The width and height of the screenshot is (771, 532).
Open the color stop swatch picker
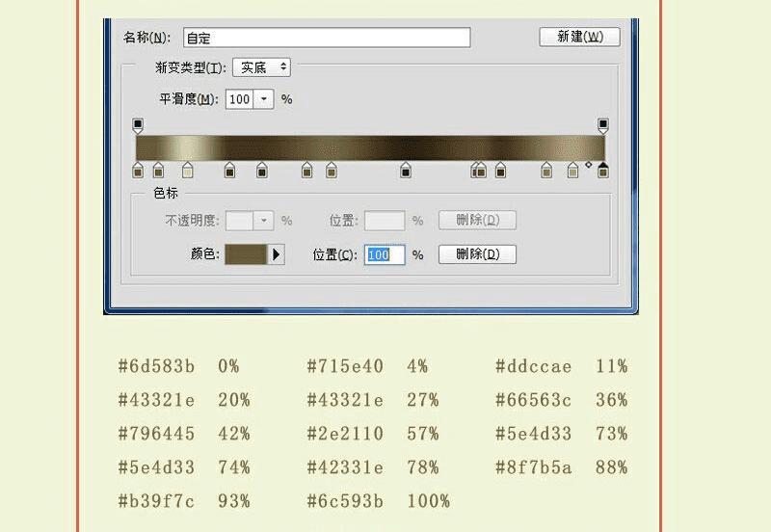[246, 254]
